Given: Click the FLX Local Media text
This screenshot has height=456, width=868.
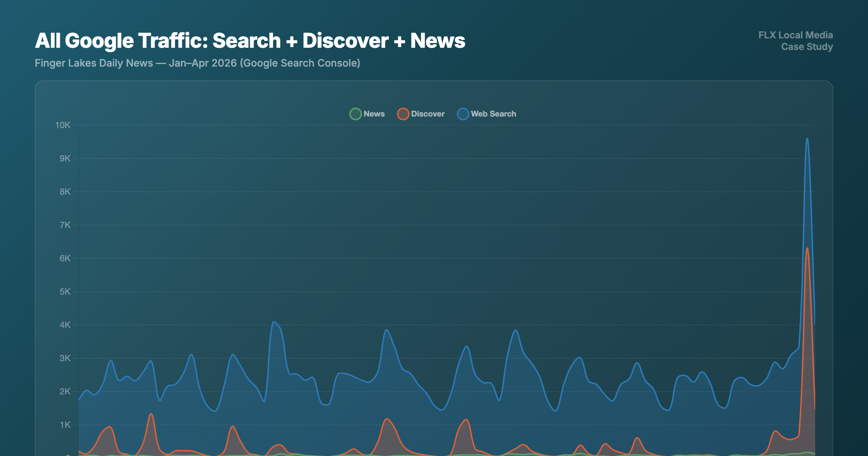Looking at the screenshot, I should click(795, 35).
